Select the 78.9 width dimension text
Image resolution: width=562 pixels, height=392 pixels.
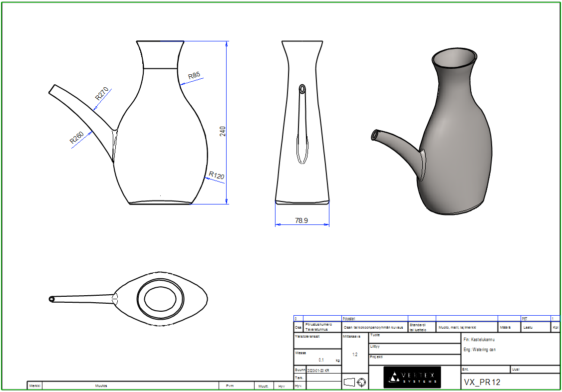click(x=302, y=220)
